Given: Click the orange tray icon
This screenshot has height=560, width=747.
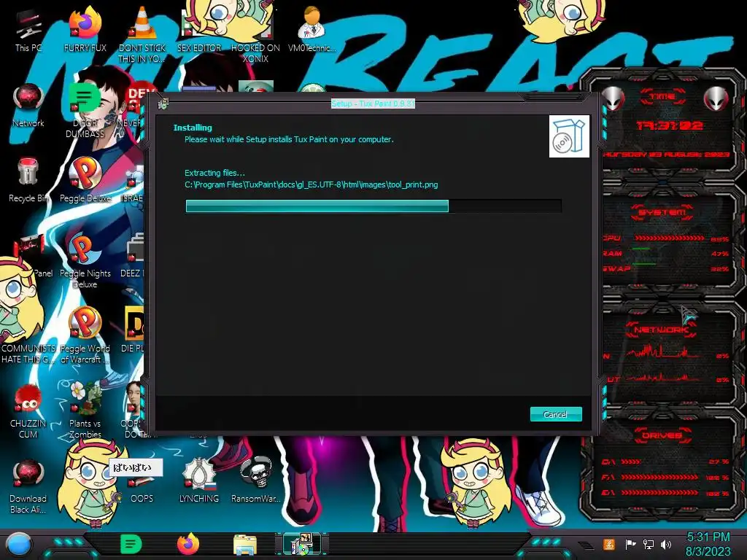Looking at the screenshot, I should click(x=609, y=544).
